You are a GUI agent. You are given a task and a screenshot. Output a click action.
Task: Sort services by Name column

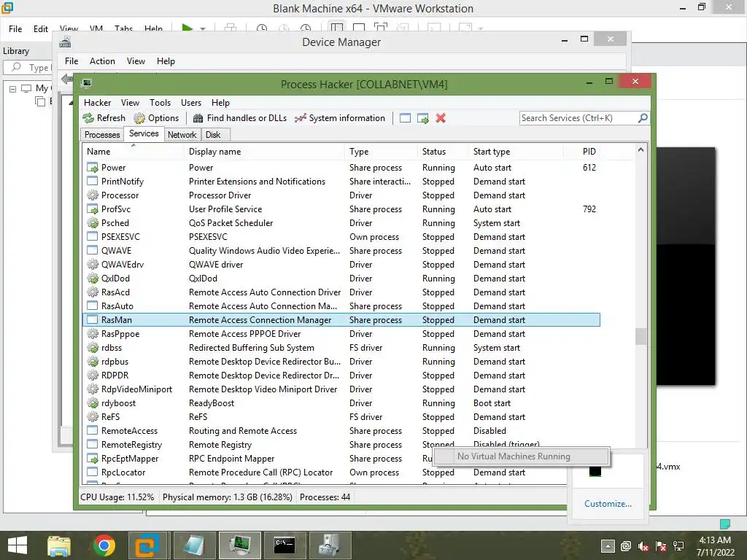coord(133,152)
